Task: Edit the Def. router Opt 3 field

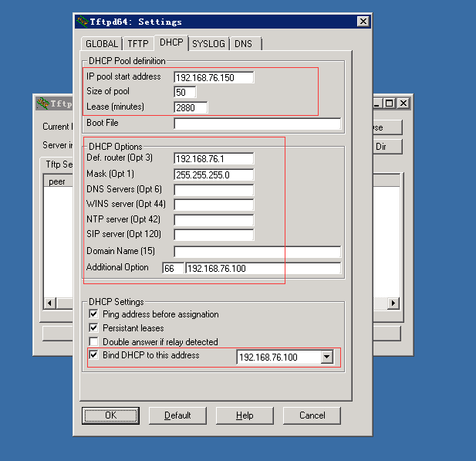Action: [x=214, y=158]
